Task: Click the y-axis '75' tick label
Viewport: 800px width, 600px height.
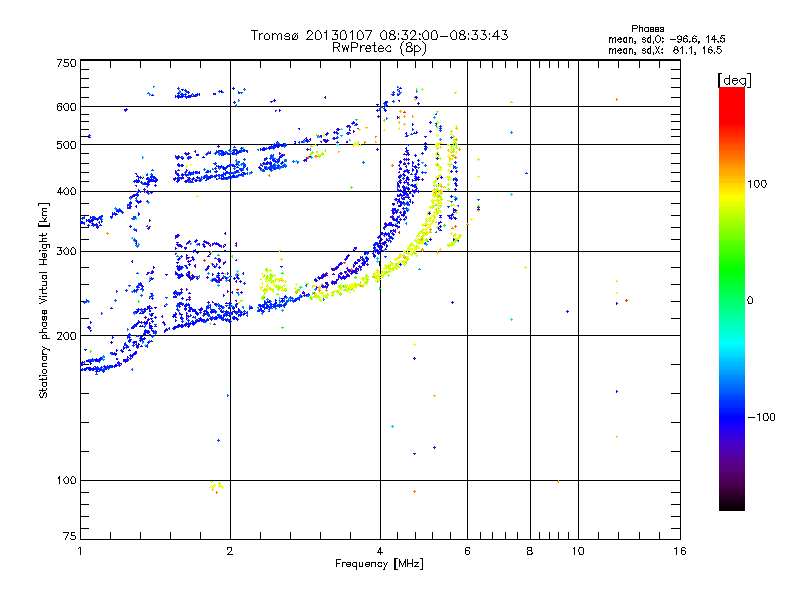Action: tap(70, 536)
